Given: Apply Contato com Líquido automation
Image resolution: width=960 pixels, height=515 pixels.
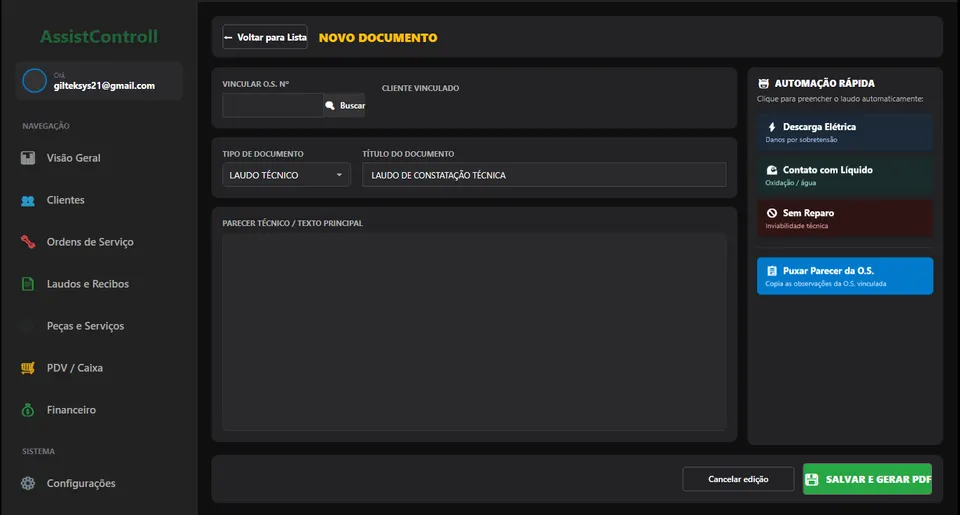Looking at the screenshot, I should tap(845, 175).
